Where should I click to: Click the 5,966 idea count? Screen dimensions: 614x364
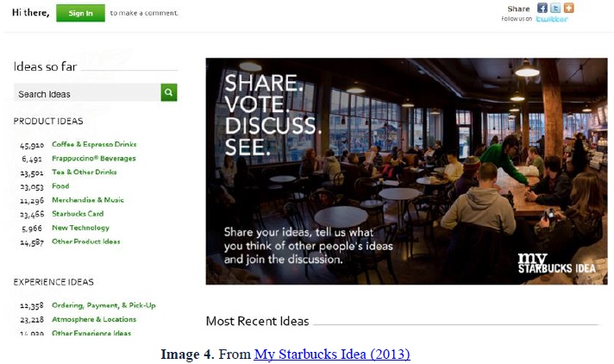pos(32,229)
